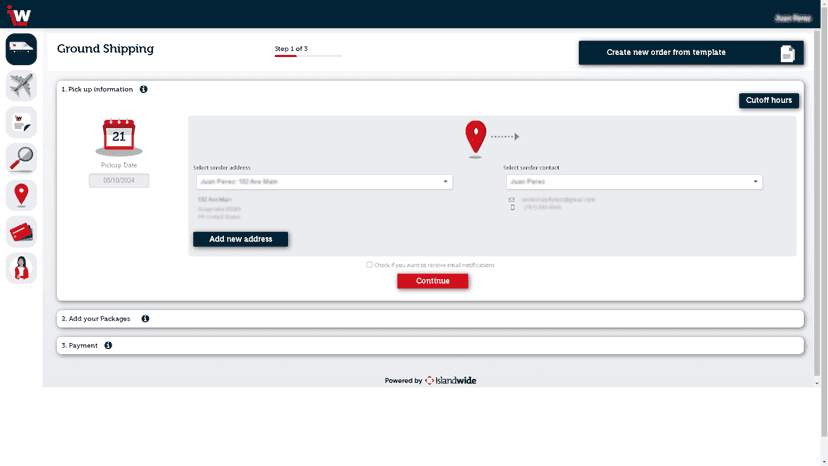Click the Powered by text
Image resolution: width=828 pixels, height=466 pixels.
click(x=403, y=380)
